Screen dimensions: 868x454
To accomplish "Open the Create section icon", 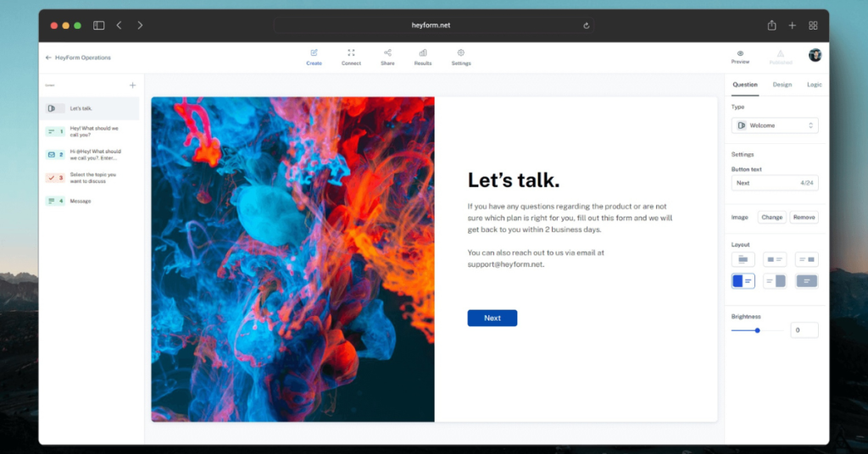I will (314, 53).
